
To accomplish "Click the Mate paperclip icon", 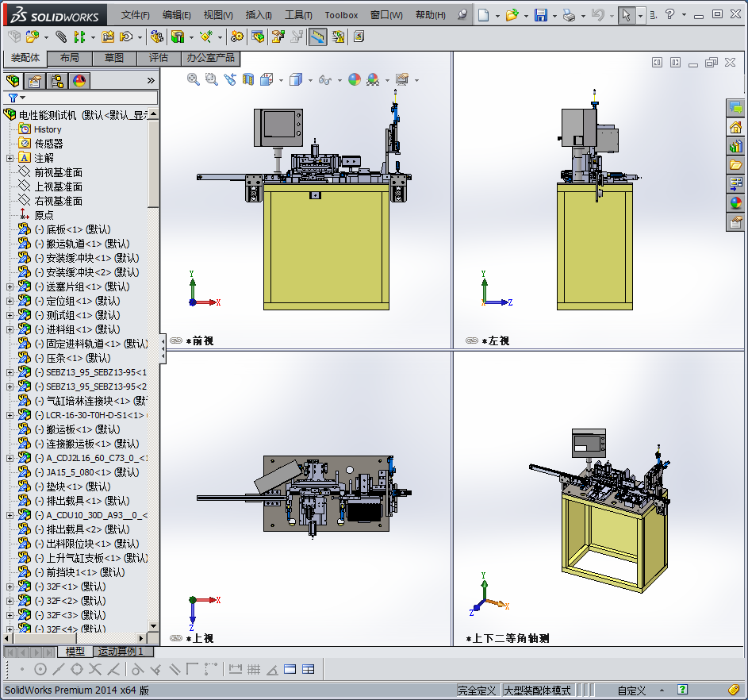I will point(60,37).
